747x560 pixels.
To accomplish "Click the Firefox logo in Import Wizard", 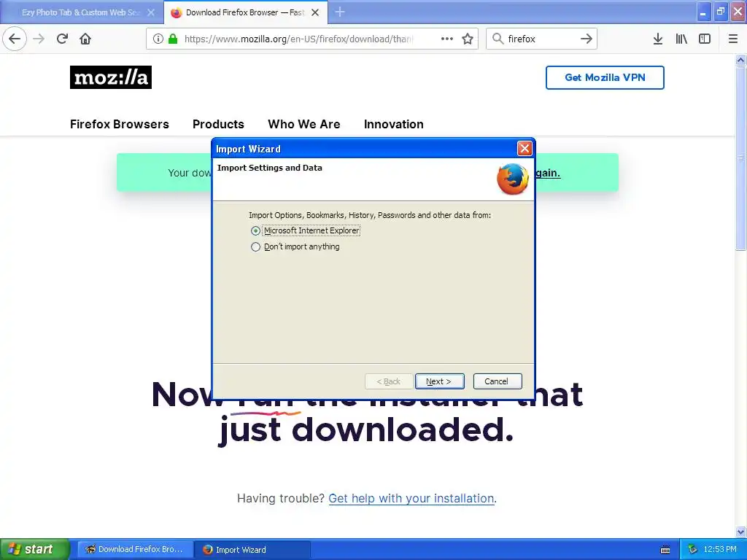I will point(513,179).
